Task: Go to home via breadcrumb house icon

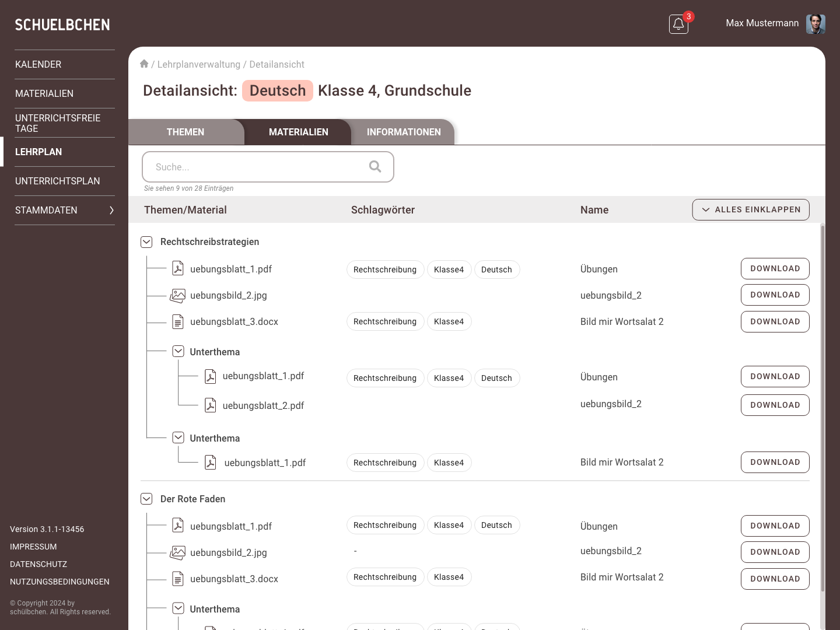Action: coord(144,64)
